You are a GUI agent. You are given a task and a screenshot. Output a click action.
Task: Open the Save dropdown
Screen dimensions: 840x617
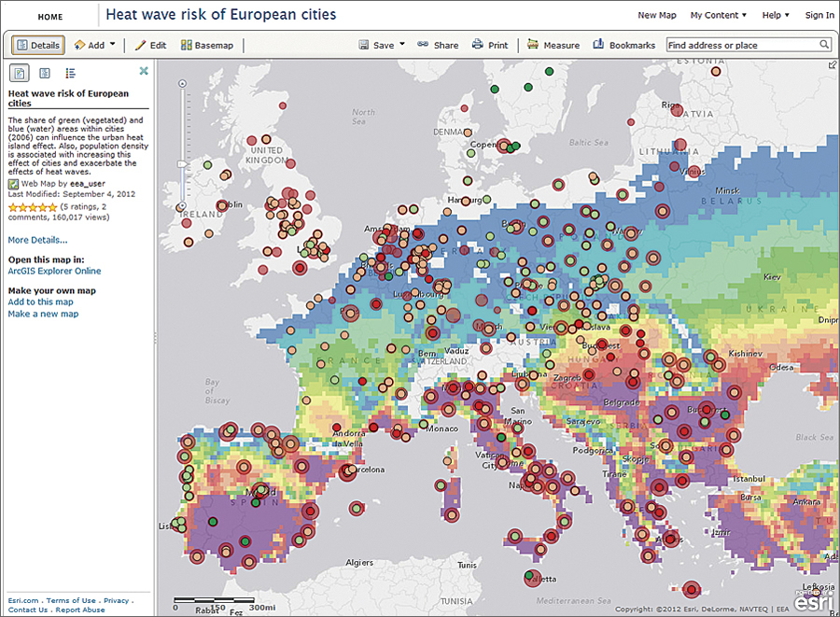pyautogui.click(x=382, y=46)
